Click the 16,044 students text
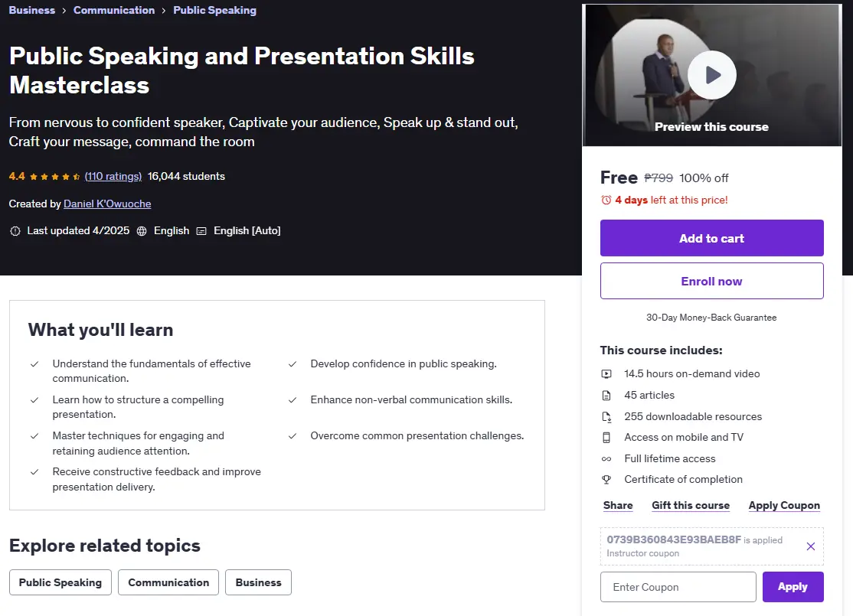The image size is (853, 616). pyautogui.click(x=186, y=176)
